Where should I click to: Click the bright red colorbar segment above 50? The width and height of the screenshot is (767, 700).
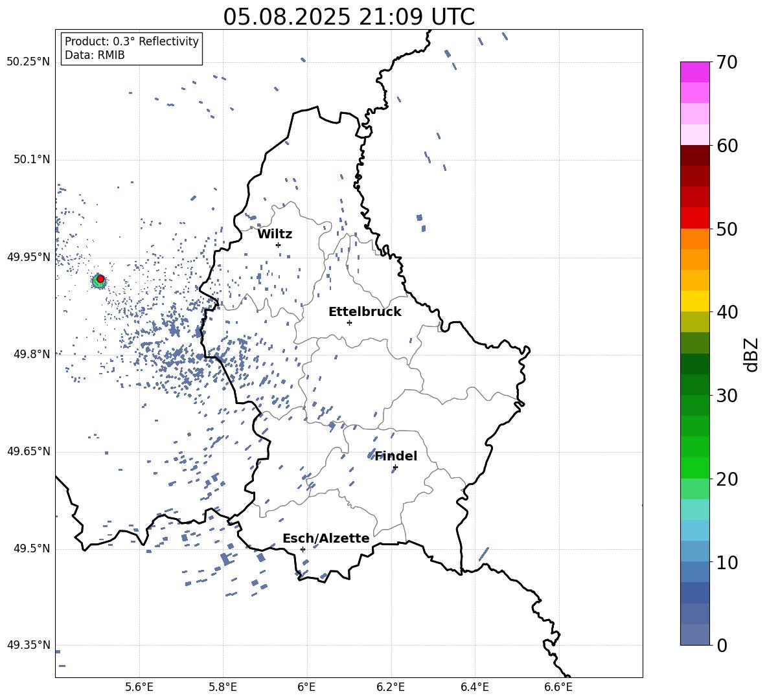click(x=694, y=218)
